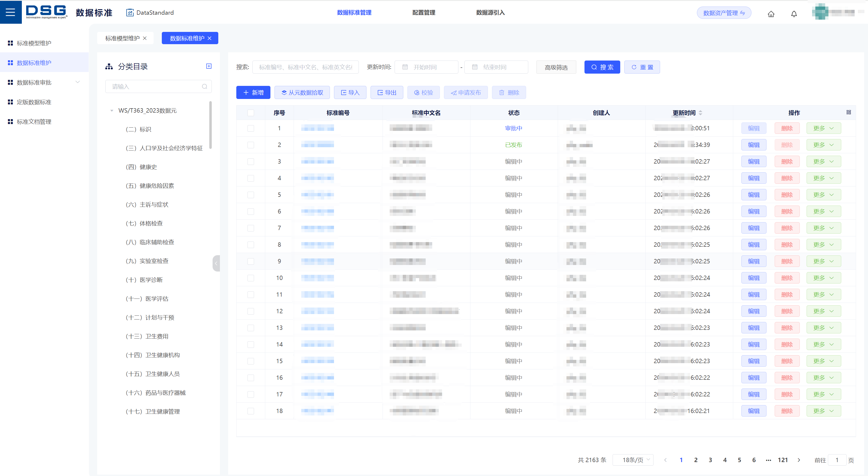Toggle the select-all checkbox in header
868x476 pixels.
251,113
